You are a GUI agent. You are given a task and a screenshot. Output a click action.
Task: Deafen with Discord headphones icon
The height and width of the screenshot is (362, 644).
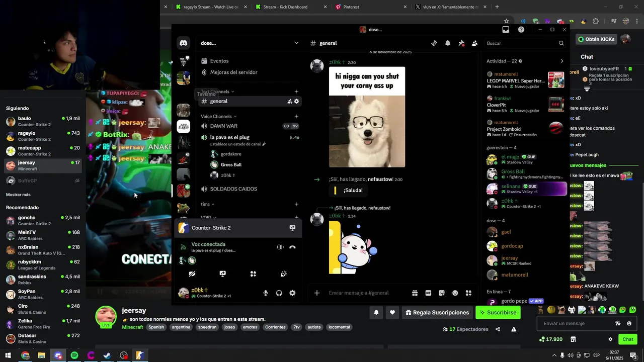tap(279, 293)
